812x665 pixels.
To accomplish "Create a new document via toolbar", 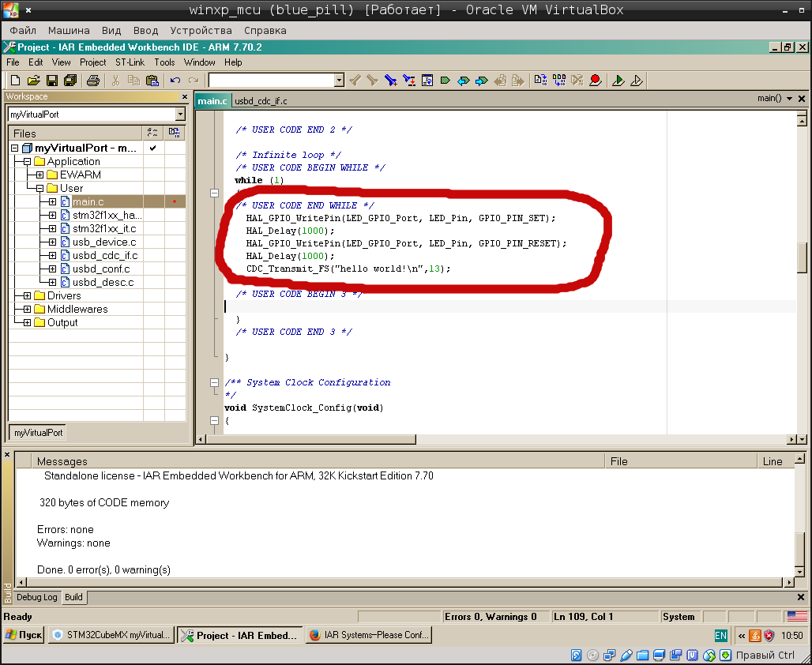I will click(15, 81).
